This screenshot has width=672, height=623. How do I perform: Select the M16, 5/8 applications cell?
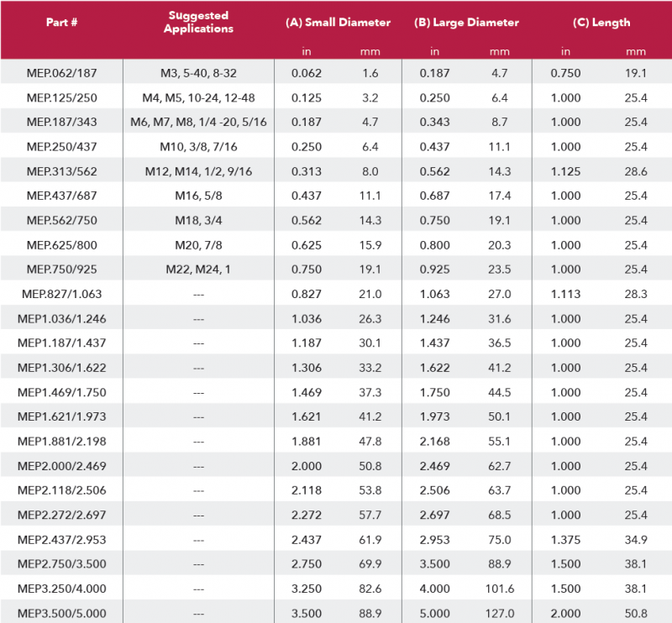pyautogui.click(x=199, y=196)
